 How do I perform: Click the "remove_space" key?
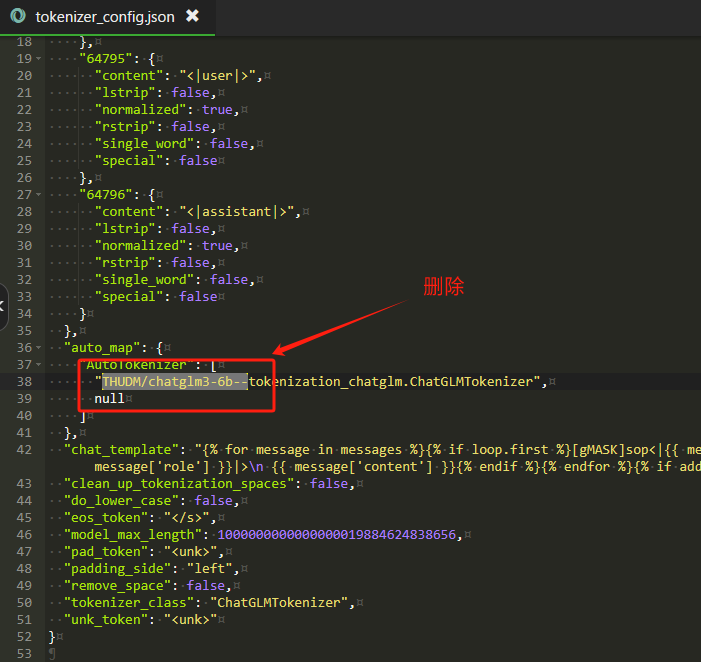118,586
